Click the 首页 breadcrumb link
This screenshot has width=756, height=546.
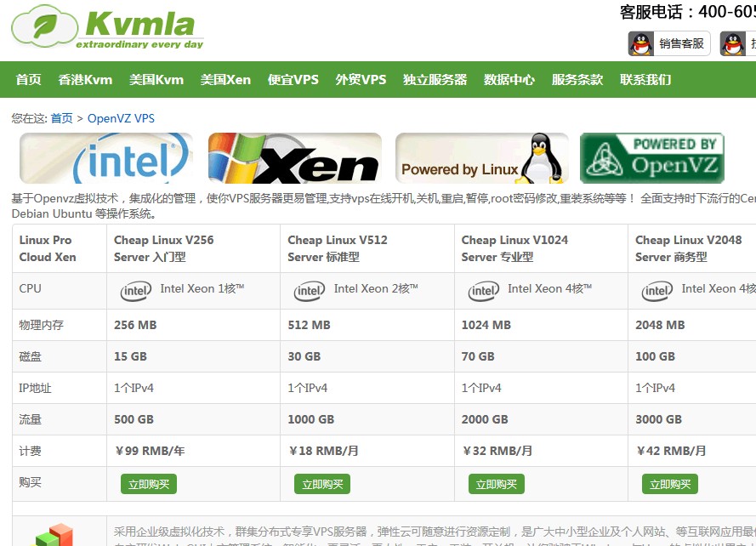(61, 118)
